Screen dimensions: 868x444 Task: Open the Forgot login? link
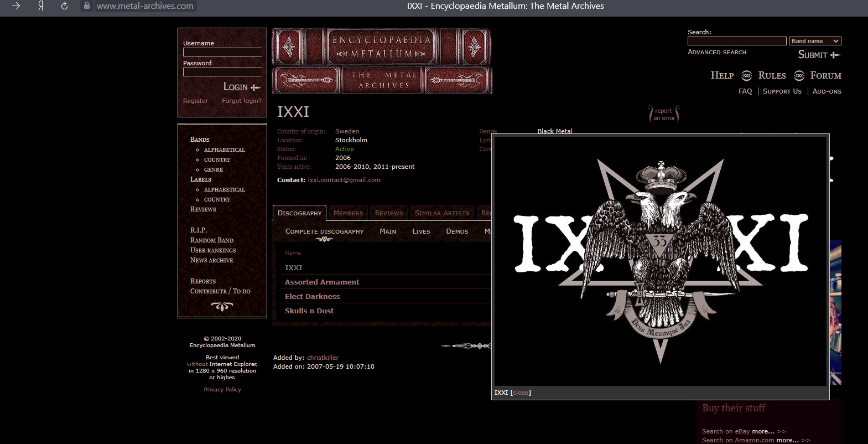click(242, 101)
